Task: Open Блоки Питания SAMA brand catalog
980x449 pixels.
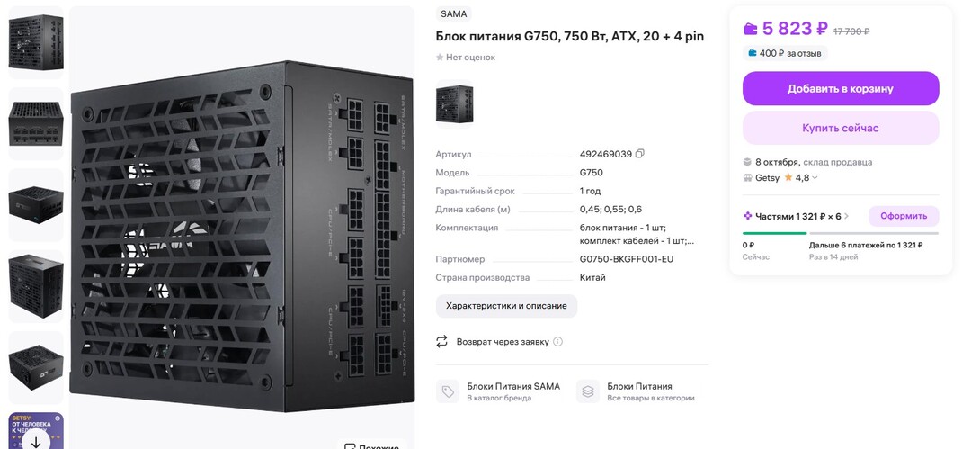Action: coord(512,386)
